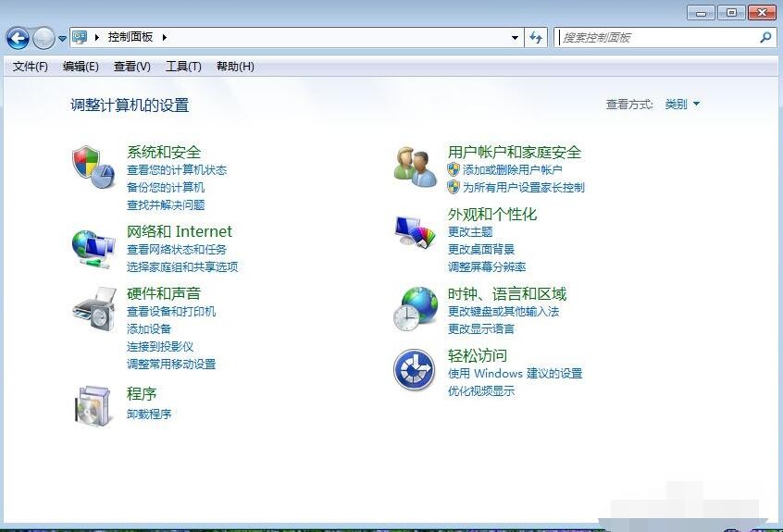Click the 外观和个性化 monitor icon
The height and width of the screenshot is (532, 783).
point(415,231)
